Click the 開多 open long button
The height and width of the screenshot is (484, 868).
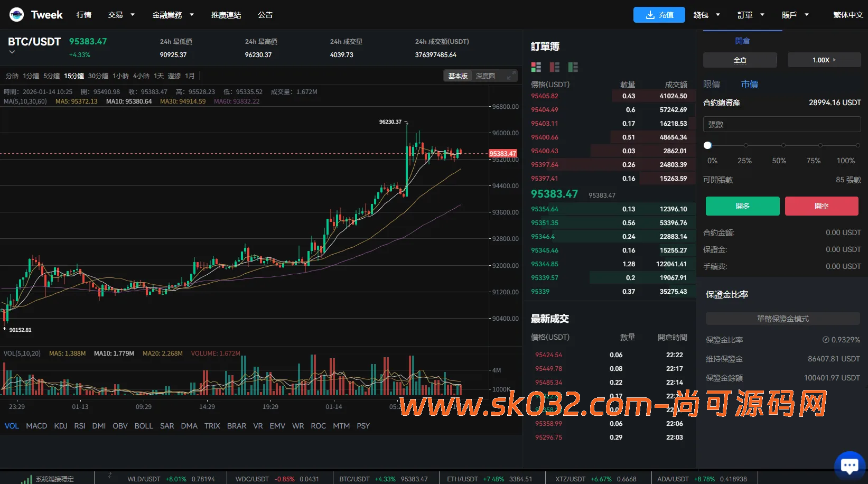(742, 206)
